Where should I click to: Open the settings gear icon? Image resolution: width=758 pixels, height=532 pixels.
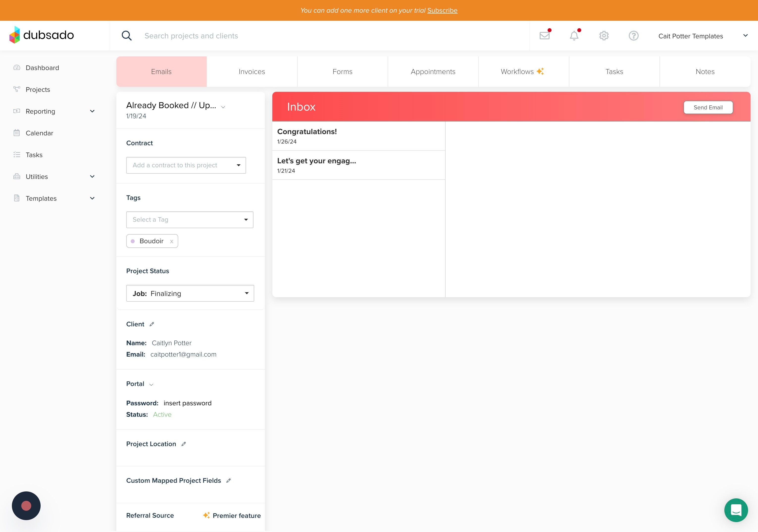coord(604,36)
